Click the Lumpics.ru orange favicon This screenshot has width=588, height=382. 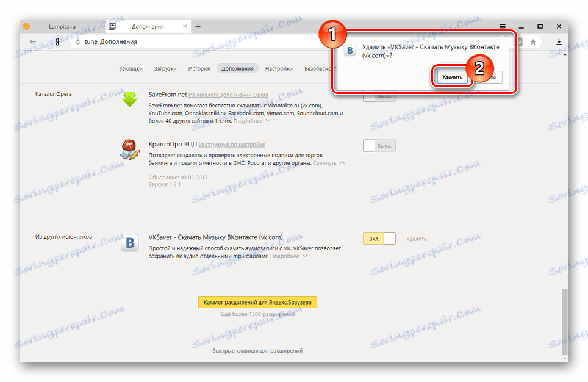pos(27,26)
